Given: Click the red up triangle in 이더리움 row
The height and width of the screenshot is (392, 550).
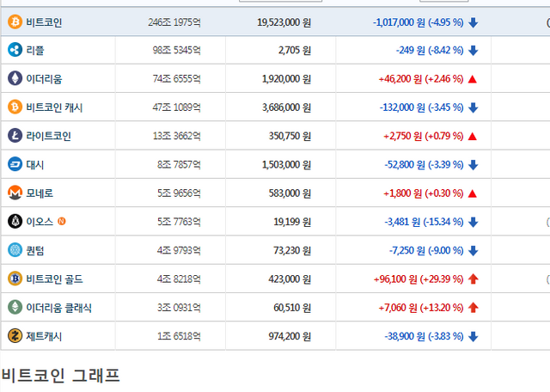Looking at the screenshot, I should (x=473, y=79).
